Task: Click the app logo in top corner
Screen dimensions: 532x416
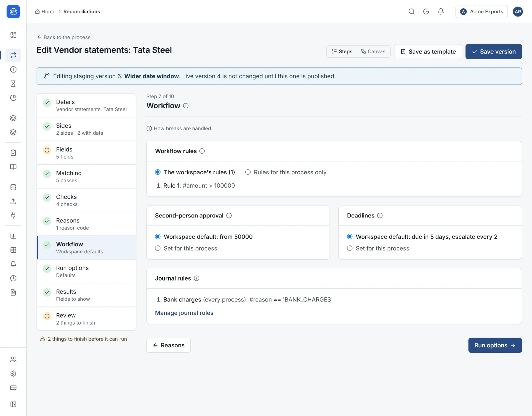Action: tap(13, 12)
